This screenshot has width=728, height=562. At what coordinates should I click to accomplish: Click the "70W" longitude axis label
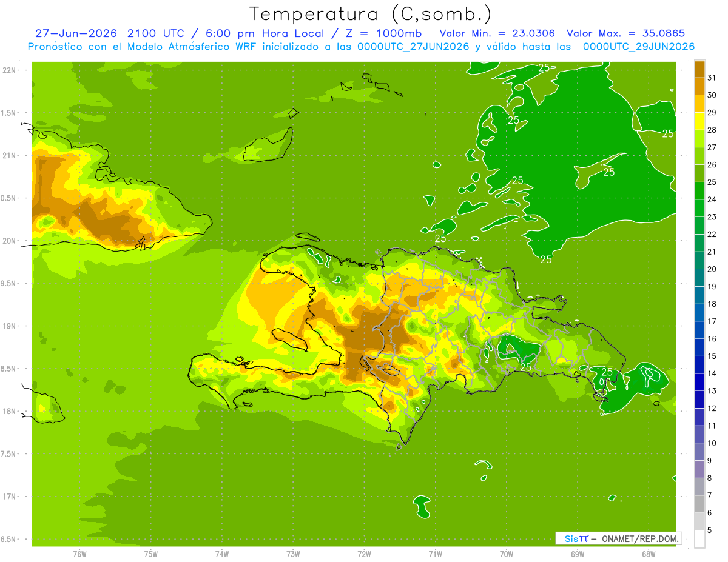tap(507, 554)
